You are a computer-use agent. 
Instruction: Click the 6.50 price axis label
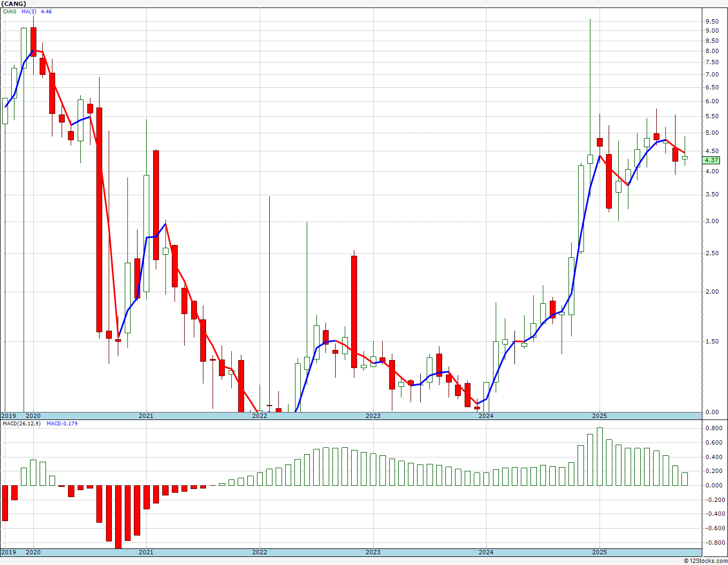[x=711, y=87]
